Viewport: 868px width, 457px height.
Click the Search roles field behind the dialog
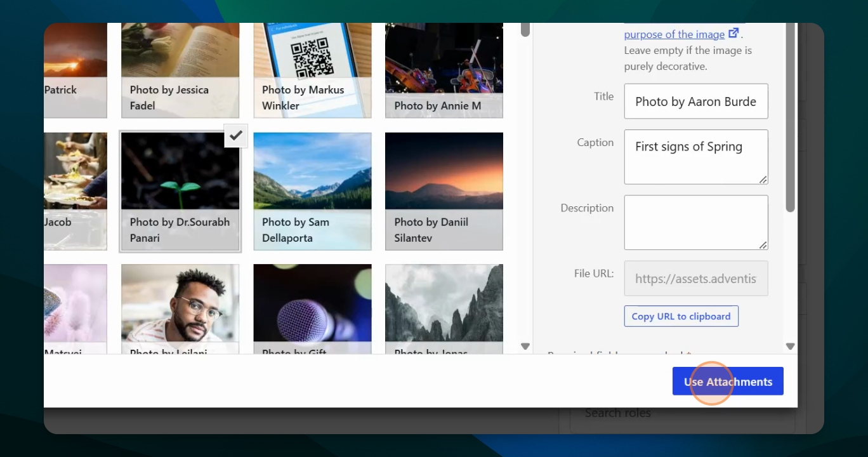(682, 413)
